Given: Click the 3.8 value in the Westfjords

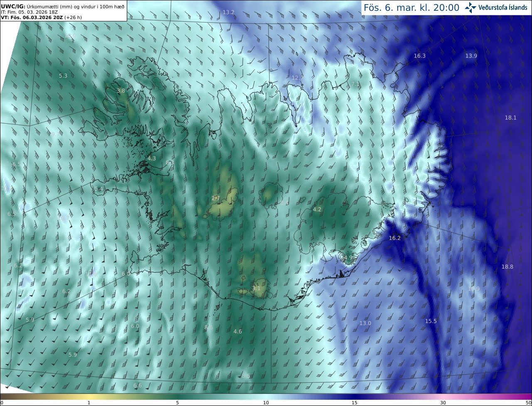Looking at the screenshot, I should (121, 90).
